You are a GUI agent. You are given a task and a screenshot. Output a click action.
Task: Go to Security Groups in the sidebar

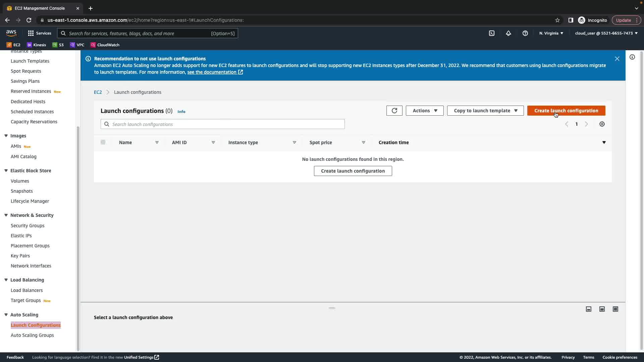tap(28, 226)
